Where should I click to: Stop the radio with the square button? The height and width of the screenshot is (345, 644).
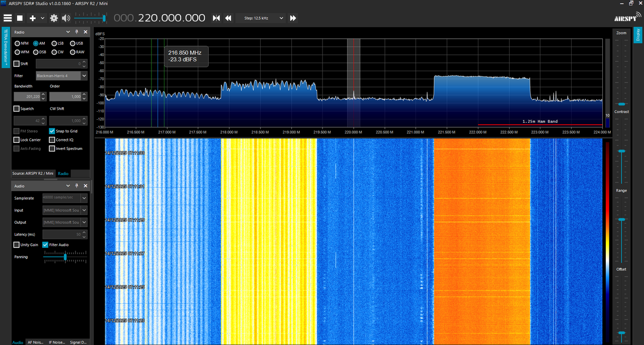pos(20,18)
